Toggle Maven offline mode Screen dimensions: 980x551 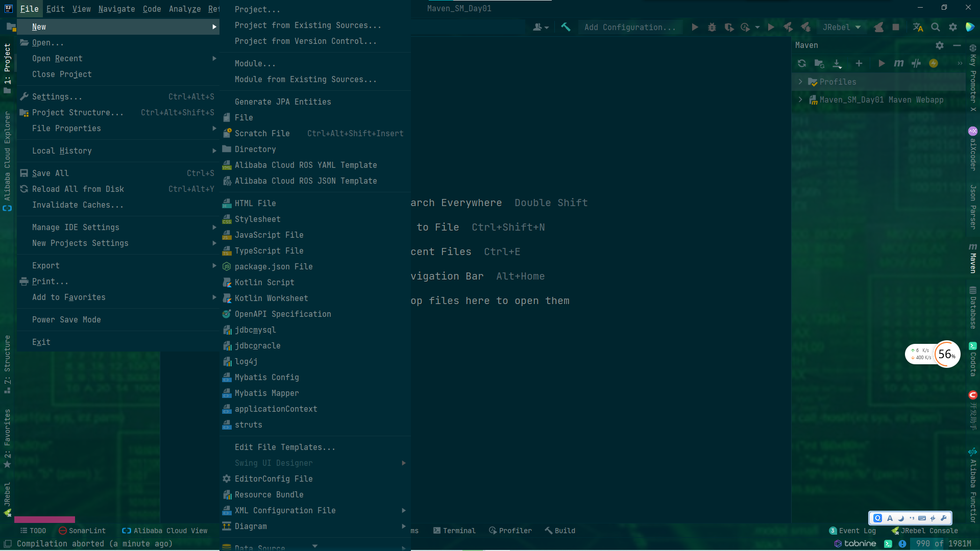[x=916, y=63]
